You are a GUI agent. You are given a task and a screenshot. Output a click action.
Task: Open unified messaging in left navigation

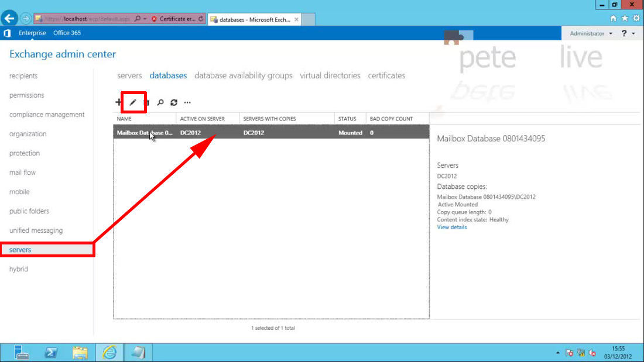pyautogui.click(x=36, y=230)
